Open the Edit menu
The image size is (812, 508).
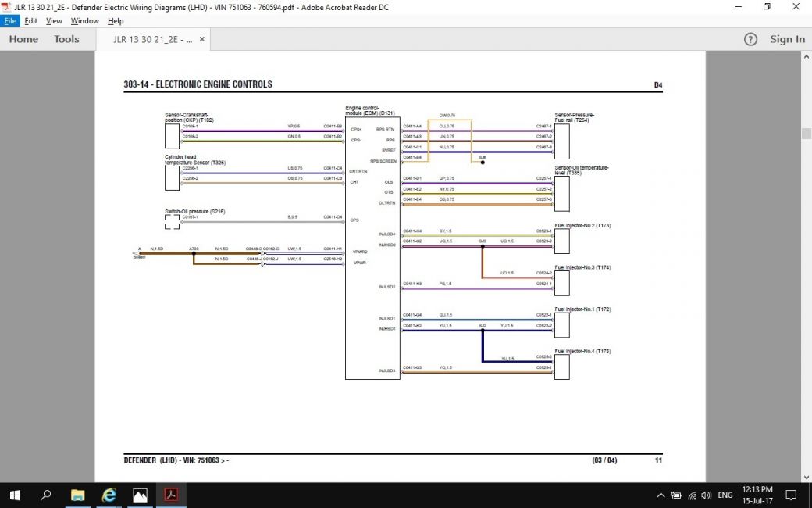tap(31, 21)
